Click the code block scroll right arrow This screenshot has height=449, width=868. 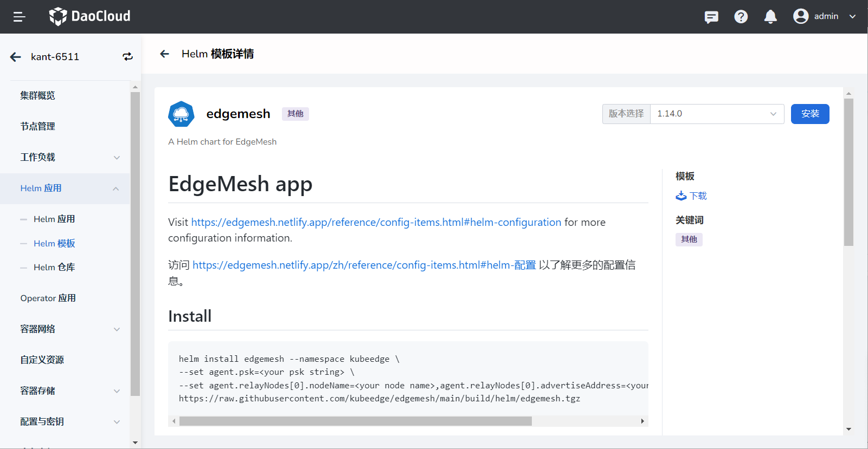pos(642,421)
